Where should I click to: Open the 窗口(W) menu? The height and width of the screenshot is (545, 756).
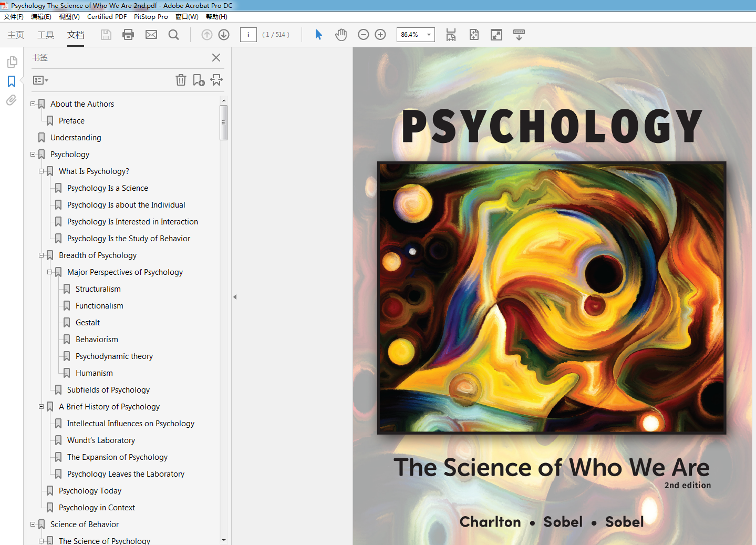tap(187, 17)
